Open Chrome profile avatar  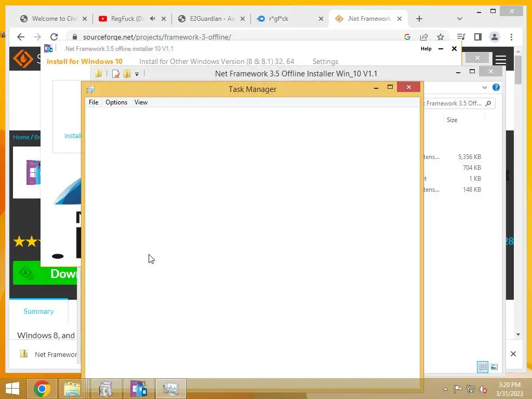coord(495,37)
